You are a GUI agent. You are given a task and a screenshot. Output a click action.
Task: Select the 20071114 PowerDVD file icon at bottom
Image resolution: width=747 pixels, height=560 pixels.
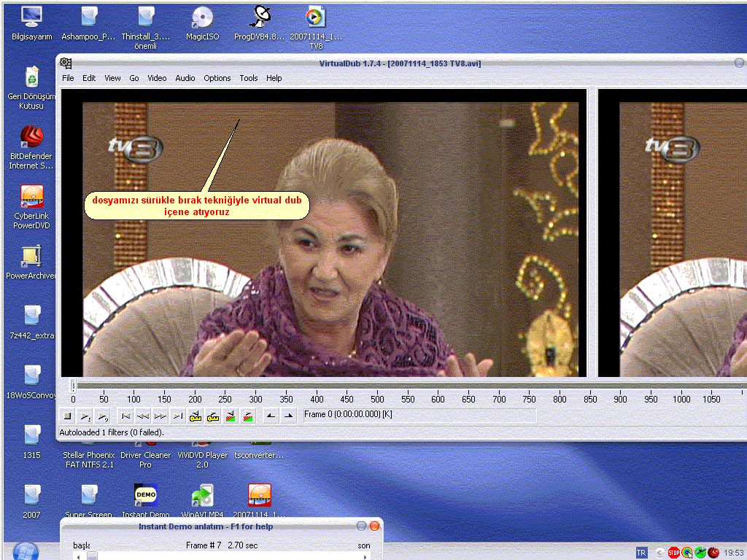[259, 500]
